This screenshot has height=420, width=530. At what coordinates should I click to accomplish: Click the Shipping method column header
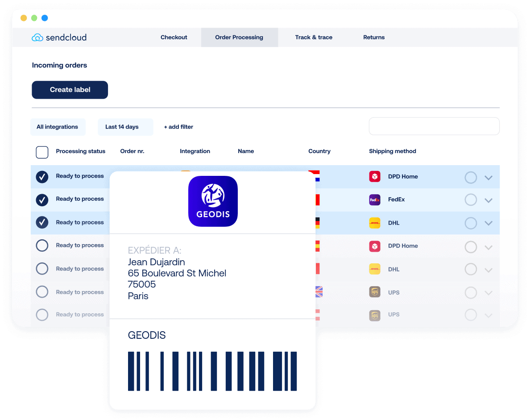point(393,151)
